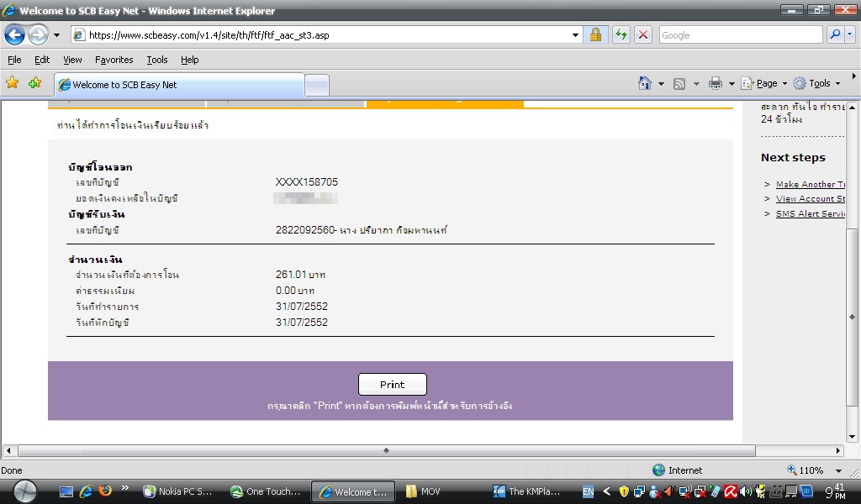Image resolution: width=861 pixels, height=504 pixels.
Task: Click the account number XXXX158705
Action: click(x=306, y=182)
